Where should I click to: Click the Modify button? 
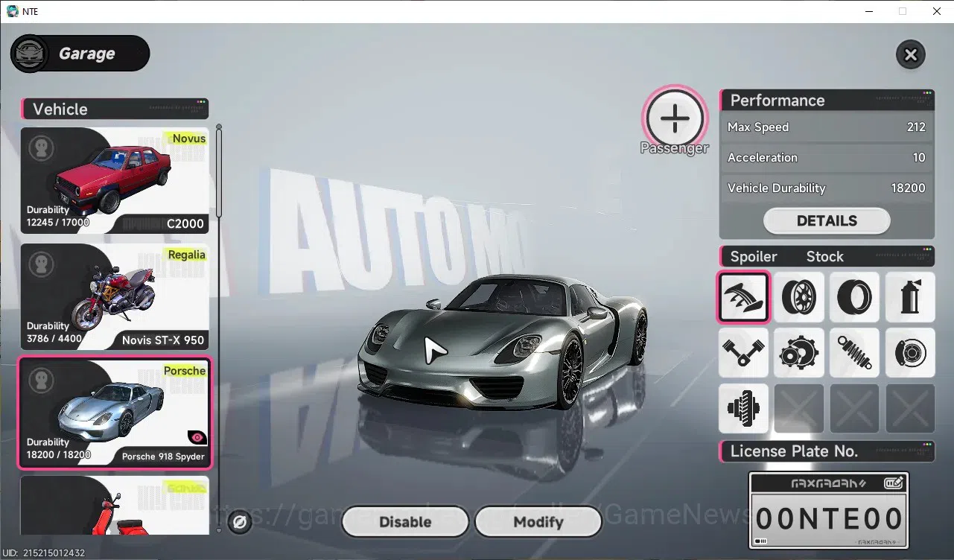click(x=538, y=522)
